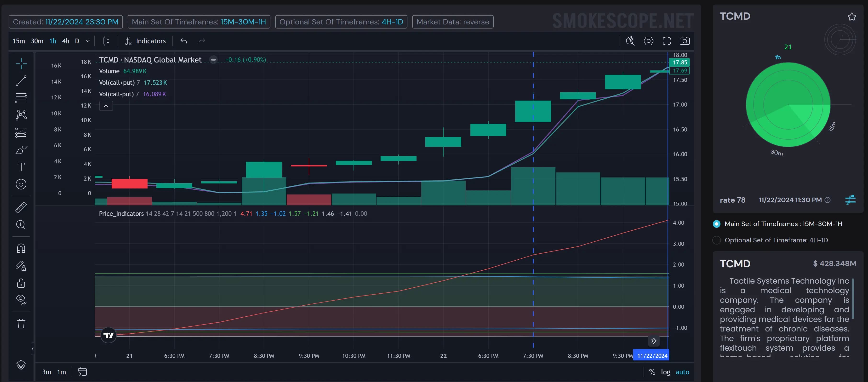Switch to the D daily timeframe
This screenshot has height=382, width=868.
pyautogui.click(x=77, y=41)
